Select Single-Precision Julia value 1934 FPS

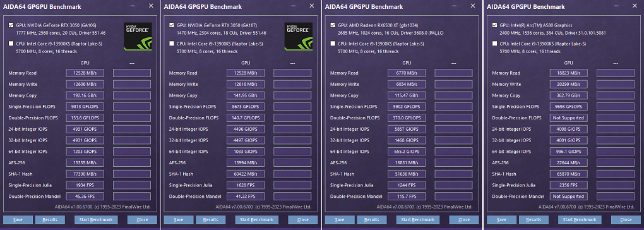85,185
